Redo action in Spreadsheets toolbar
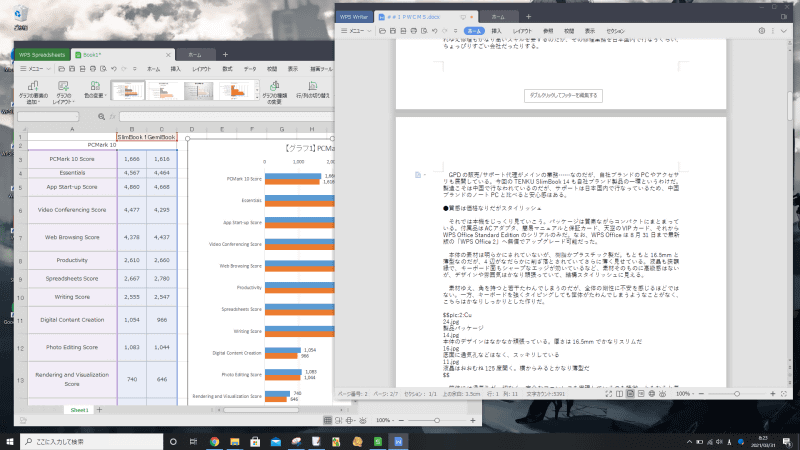This screenshot has width=800, height=450. (x=124, y=69)
